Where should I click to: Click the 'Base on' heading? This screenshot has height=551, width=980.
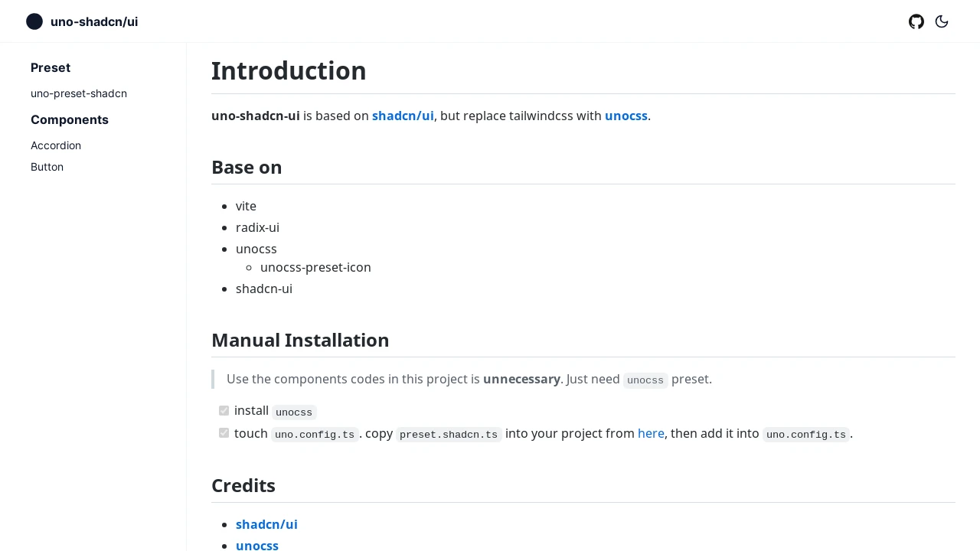coord(247,167)
